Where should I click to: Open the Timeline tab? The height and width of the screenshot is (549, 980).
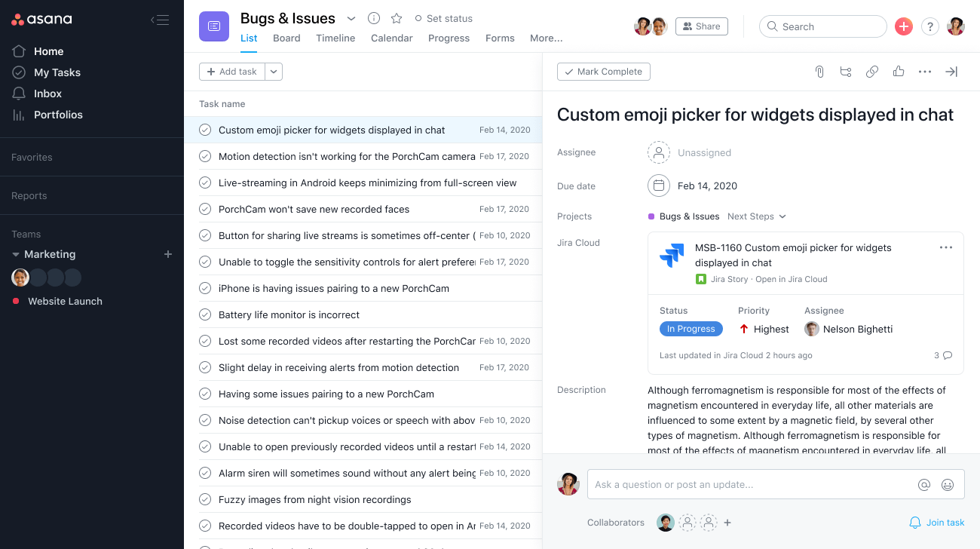[335, 38]
